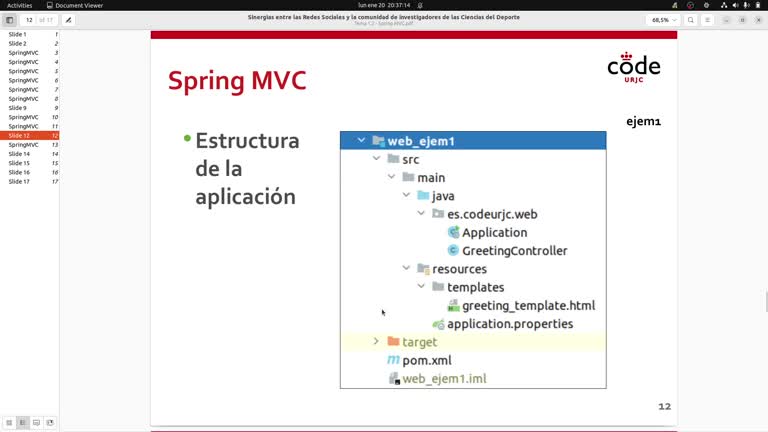Viewport: 768px width, 432px height.
Task: Click the Application class icon
Action: [454, 232]
